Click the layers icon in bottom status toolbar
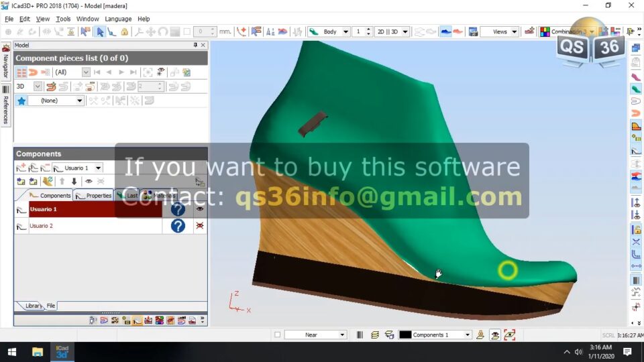Screen dimensions: 644x362 pos(374,335)
